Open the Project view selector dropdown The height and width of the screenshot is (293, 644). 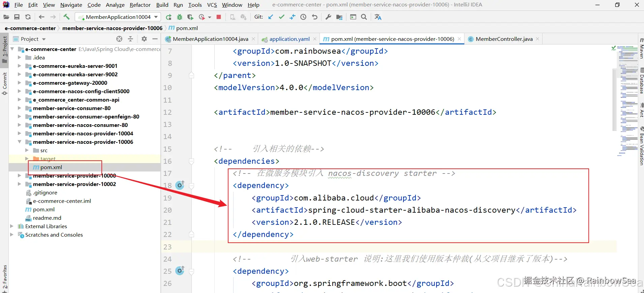pyautogui.click(x=29, y=39)
